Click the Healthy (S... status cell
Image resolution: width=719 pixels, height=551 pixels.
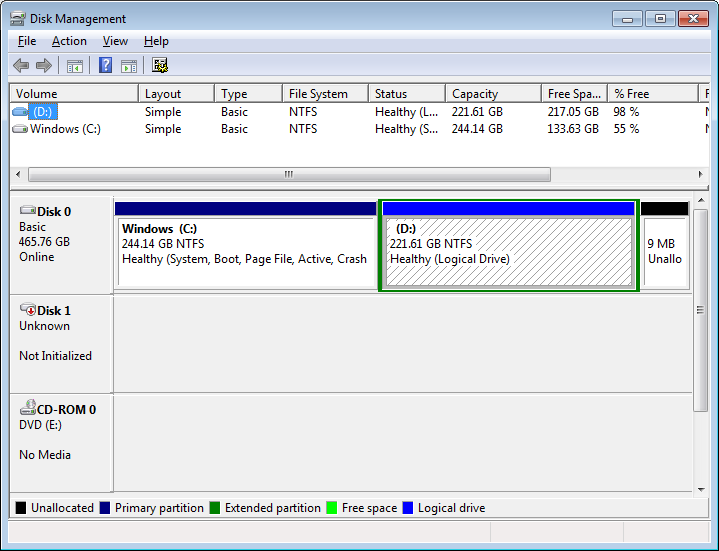pos(406,129)
